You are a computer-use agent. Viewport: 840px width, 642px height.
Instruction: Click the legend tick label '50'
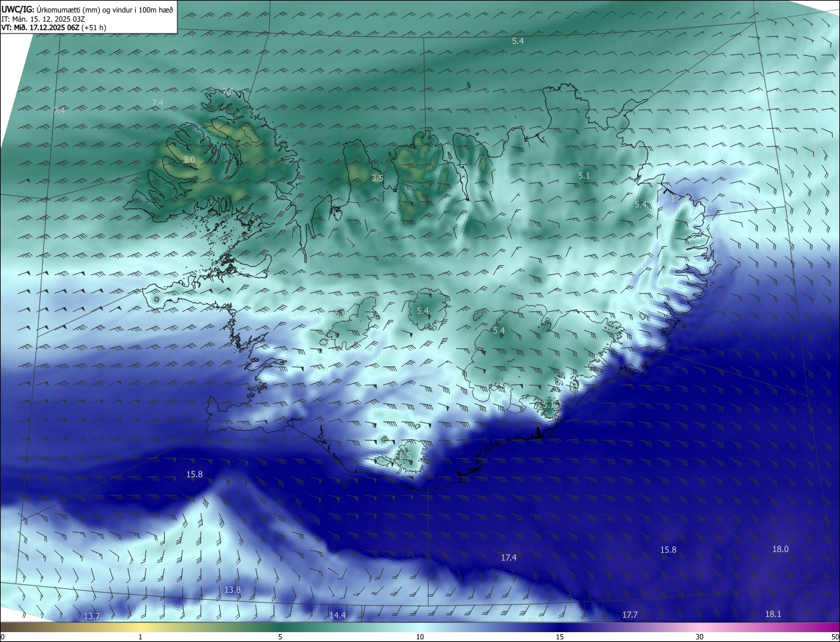click(835, 637)
